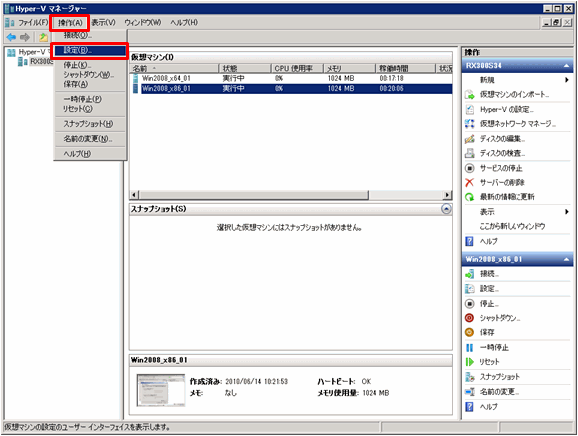This screenshot has height=436, width=578.
Task: Click the Win2008_x64_01 virtual machine icon
Action: (x=136, y=78)
